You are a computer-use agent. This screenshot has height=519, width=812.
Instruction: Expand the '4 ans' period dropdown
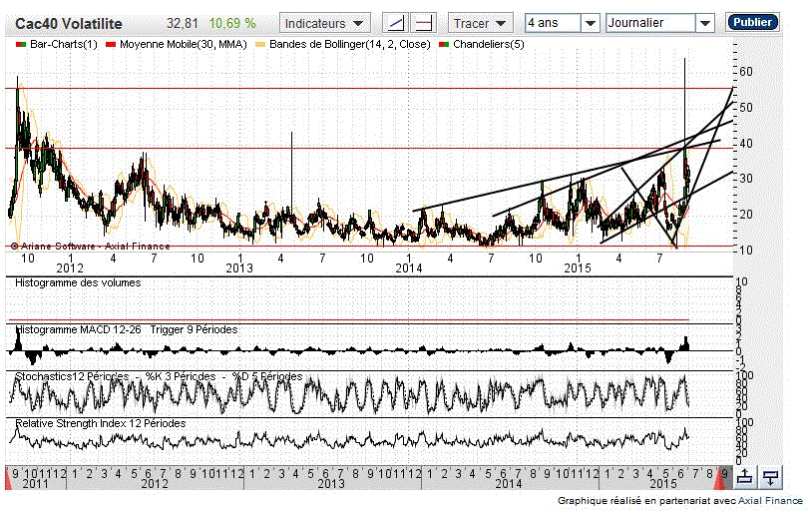click(x=563, y=23)
